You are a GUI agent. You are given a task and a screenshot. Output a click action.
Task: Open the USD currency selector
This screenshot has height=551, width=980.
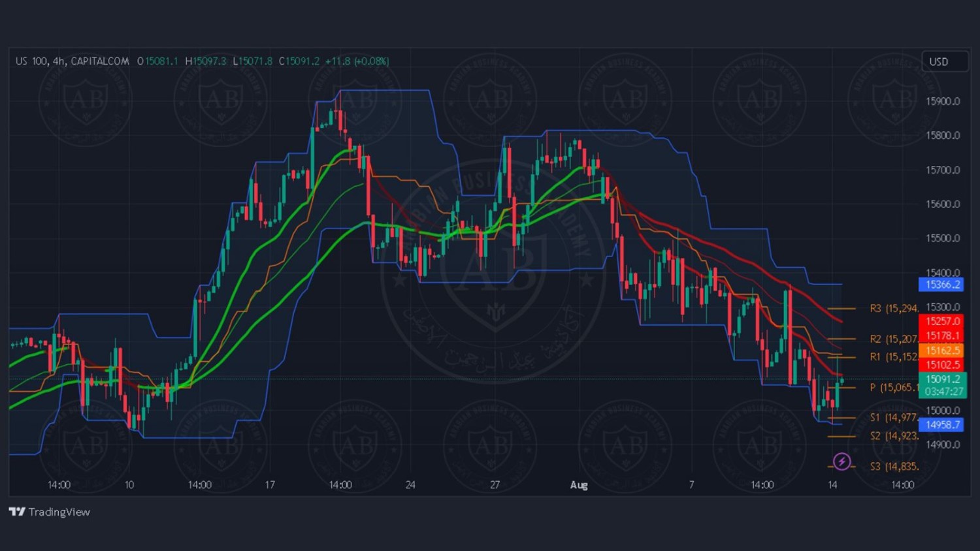pyautogui.click(x=944, y=61)
